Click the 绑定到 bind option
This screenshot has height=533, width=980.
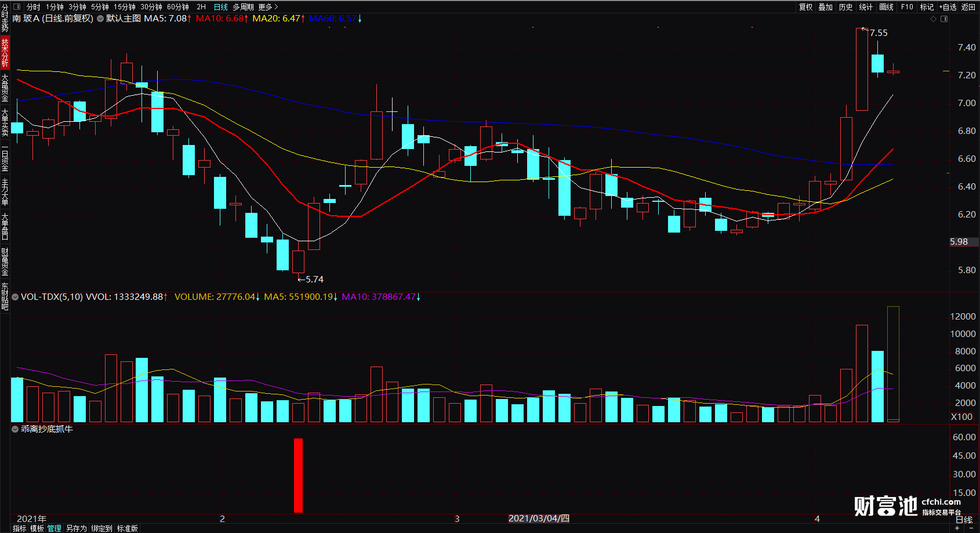coord(101,528)
